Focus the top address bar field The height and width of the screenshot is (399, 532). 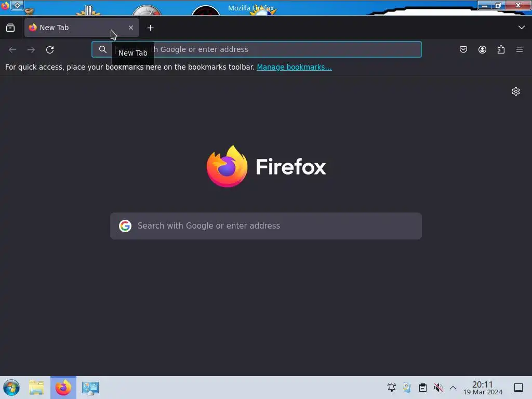257,49
